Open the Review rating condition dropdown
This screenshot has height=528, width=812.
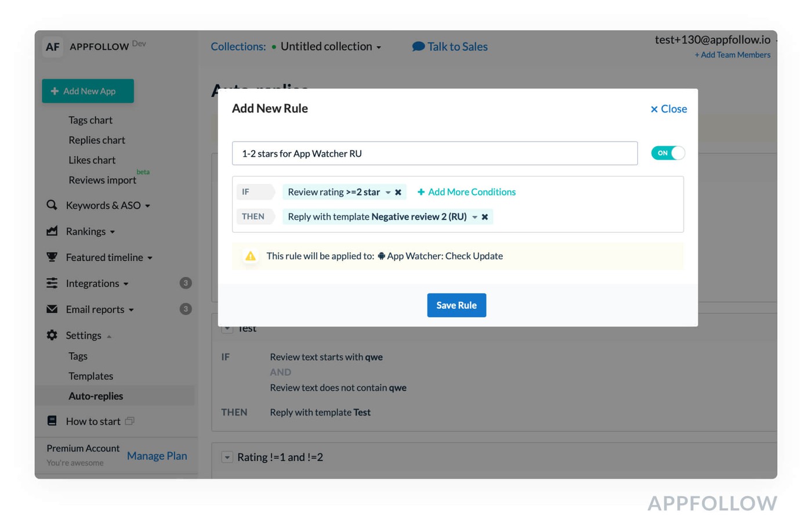click(388, 192)
